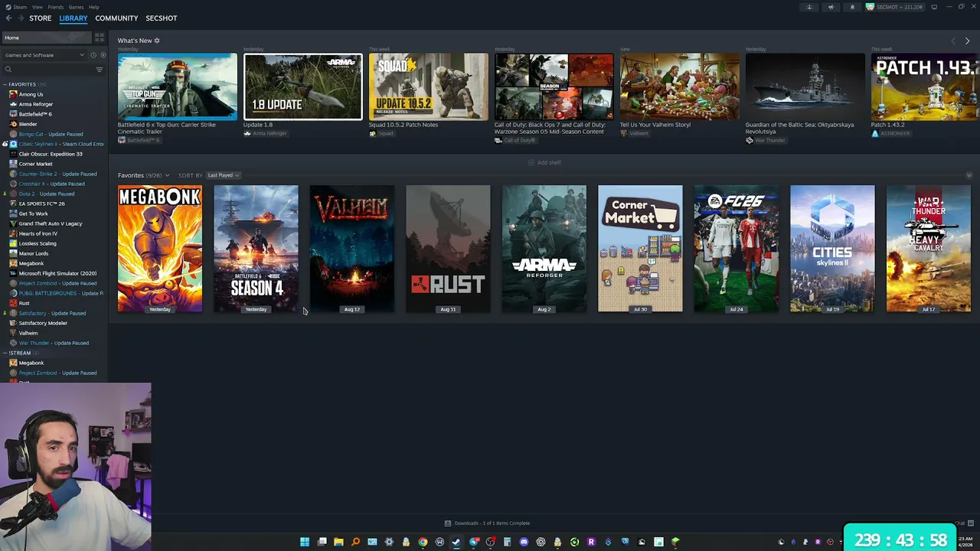Open the Valheim game cover
Viewport: 980px width, 551px height.
pos(352,249)
